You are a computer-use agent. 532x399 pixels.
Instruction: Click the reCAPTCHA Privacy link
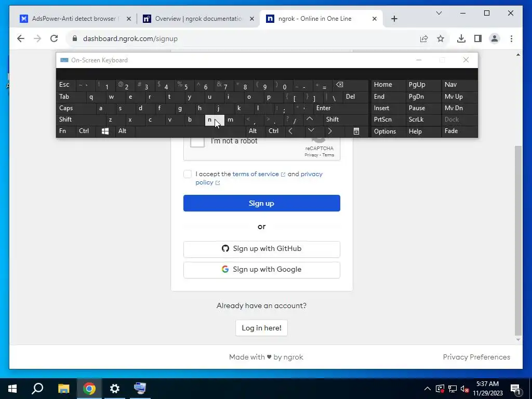click(311, 155)
